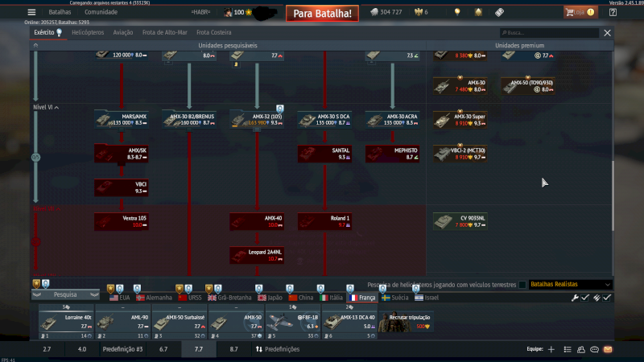Viewport: 644px width, 362px height.
Task: Toggle helicopter research with ground vehicles checkbox
Action: click(522, 285)
